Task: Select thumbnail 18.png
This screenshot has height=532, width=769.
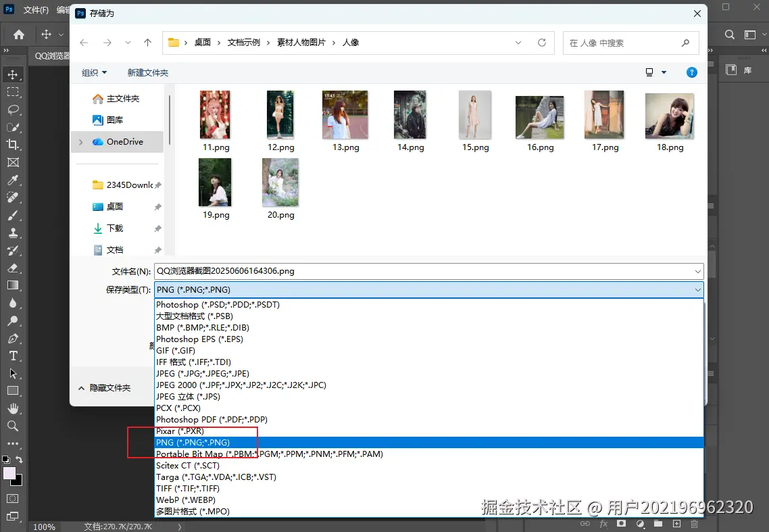Action: tap(670, 121)
